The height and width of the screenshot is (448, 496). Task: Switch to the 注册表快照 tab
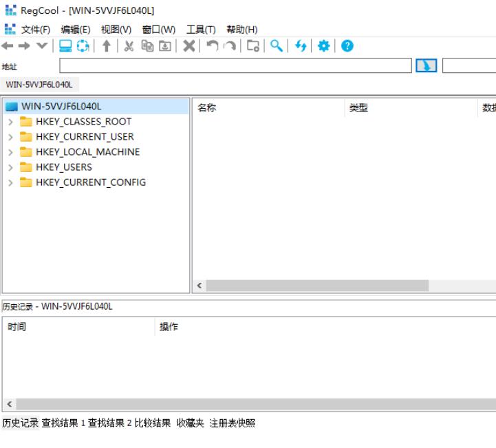click(232, 423)
